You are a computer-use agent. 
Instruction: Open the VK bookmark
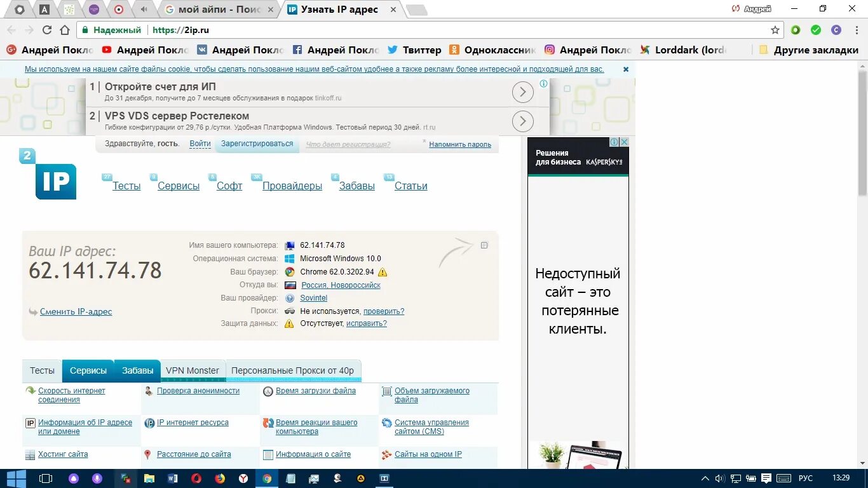tap(240, 50)
